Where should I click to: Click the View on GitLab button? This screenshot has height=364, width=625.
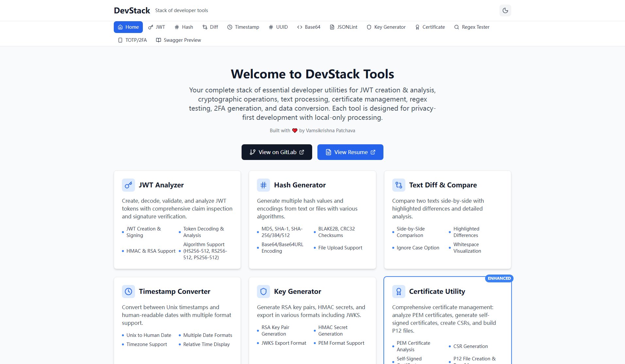[277, 152]
